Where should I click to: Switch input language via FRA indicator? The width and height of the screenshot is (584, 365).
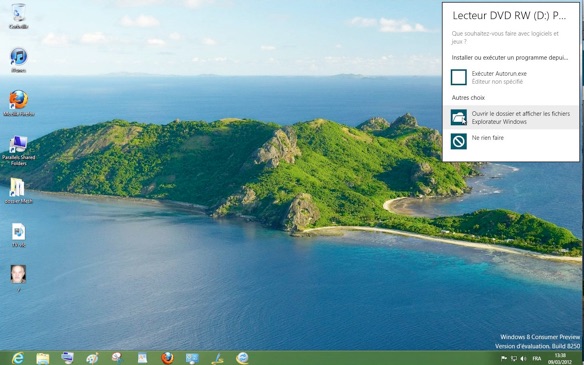537,359
